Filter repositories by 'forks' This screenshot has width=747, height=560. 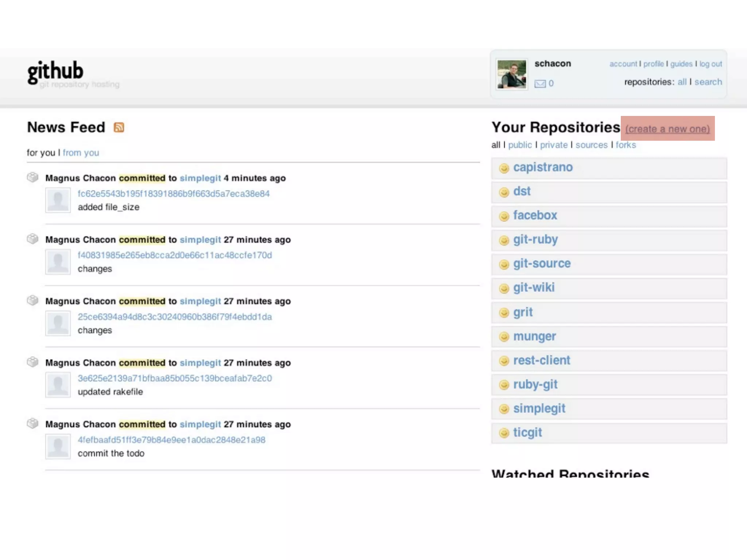626,145
